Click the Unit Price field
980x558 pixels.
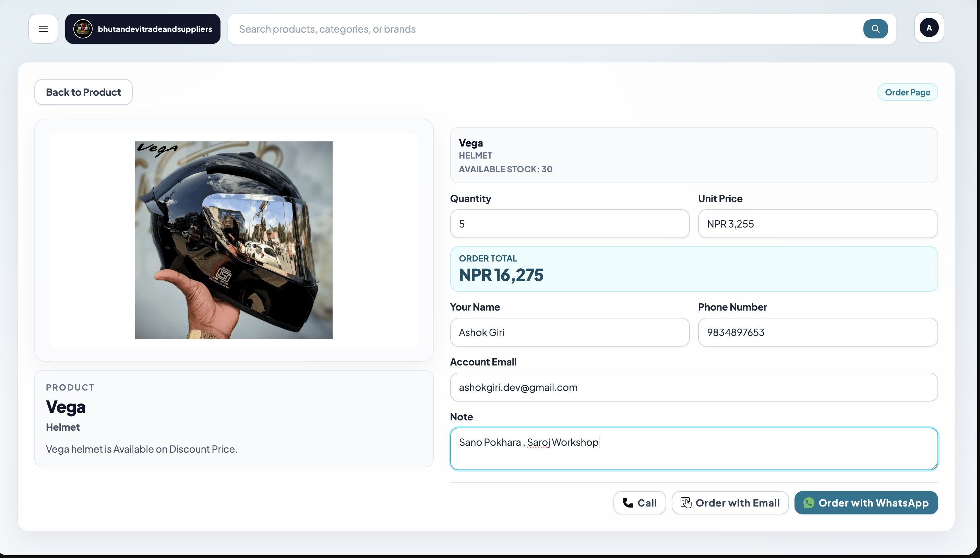[818, 224]
